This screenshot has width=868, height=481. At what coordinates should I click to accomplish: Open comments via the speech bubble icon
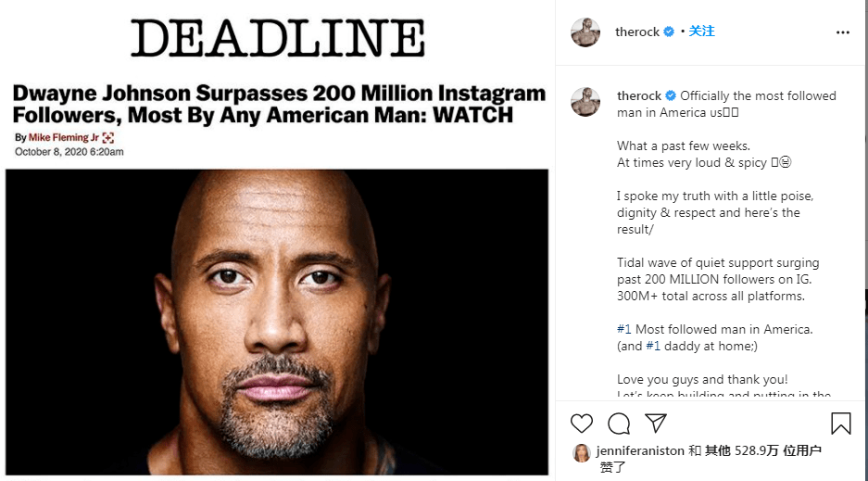tap(619, 424)
